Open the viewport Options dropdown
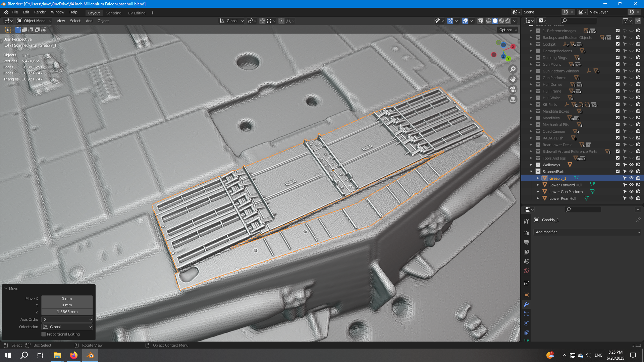Viewport: 644px width, 362px height. click(508, 30)
